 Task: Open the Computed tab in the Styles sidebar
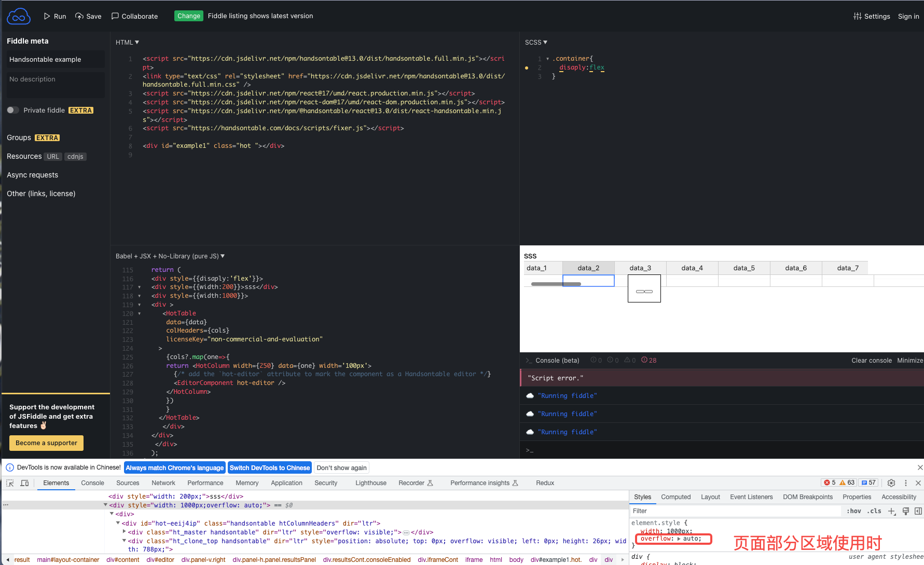click(675, 497)
